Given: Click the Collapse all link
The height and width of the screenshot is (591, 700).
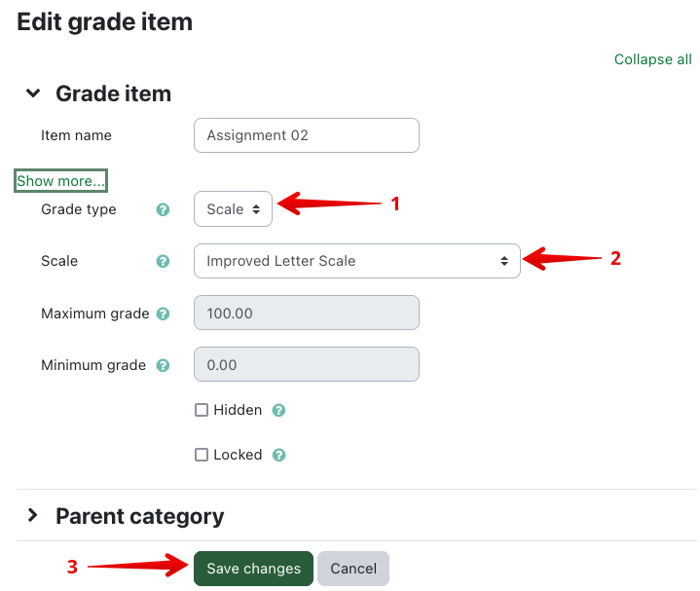Looking at the screenshot, I should [652, 59].
